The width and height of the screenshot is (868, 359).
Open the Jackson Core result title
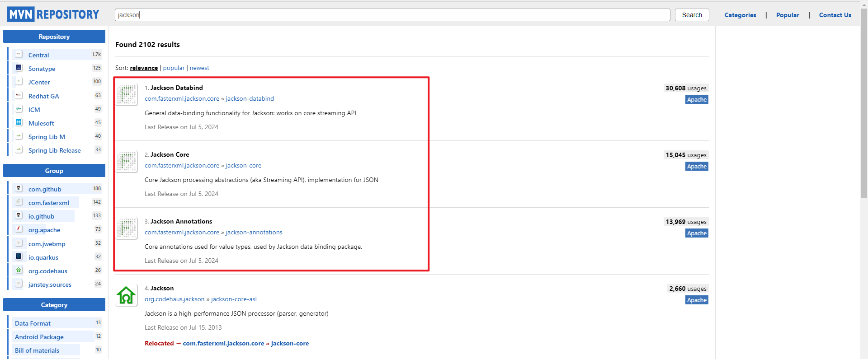tap(170, 154)
